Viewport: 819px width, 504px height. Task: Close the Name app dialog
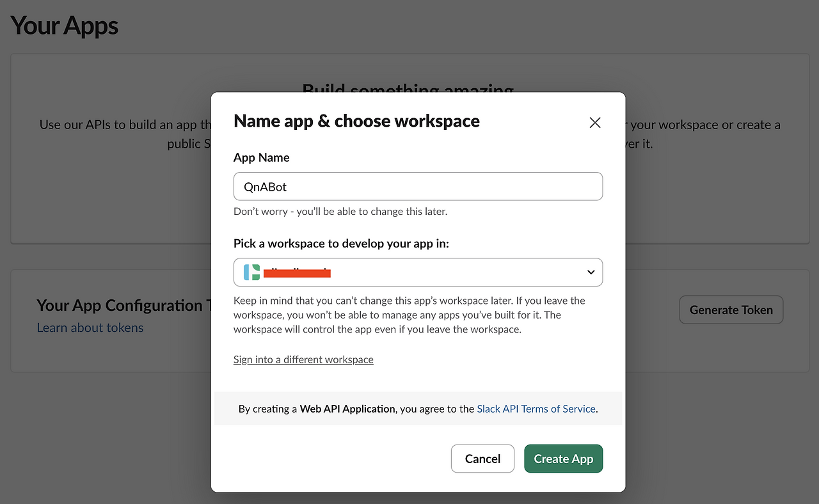[595, 123]
